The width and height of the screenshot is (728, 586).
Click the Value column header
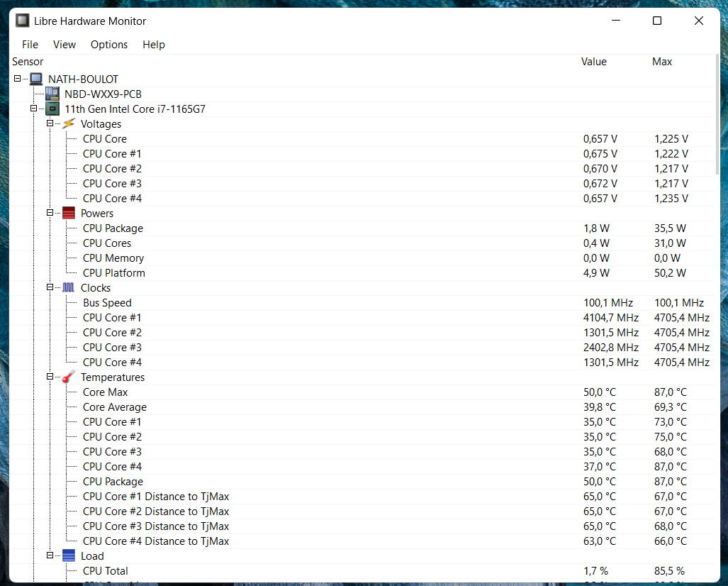[594, 62]
